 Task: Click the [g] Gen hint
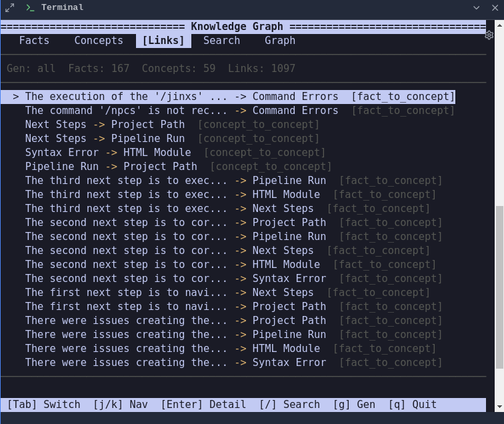pyautogui.click(x=354, y=405)
